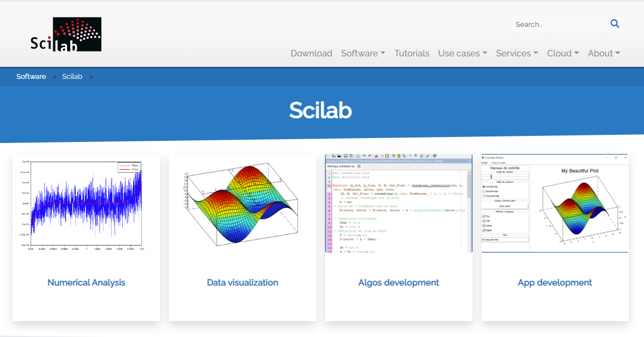Expand the About dropdown menu
Viewport: 644px width, 337px height.
(604, 53)
